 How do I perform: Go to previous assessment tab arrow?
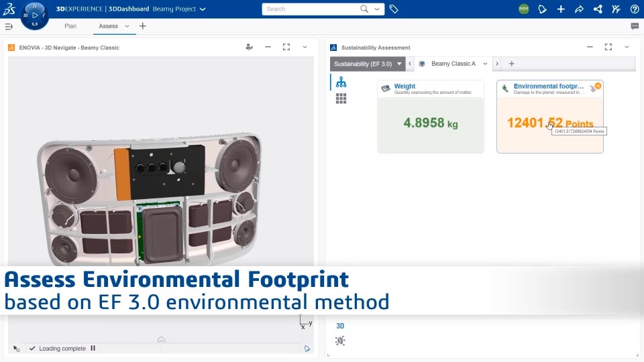coord(409,64)
